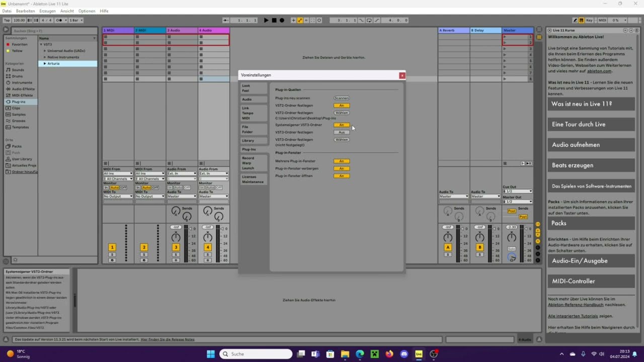Click the browser search field

[53, 31]
